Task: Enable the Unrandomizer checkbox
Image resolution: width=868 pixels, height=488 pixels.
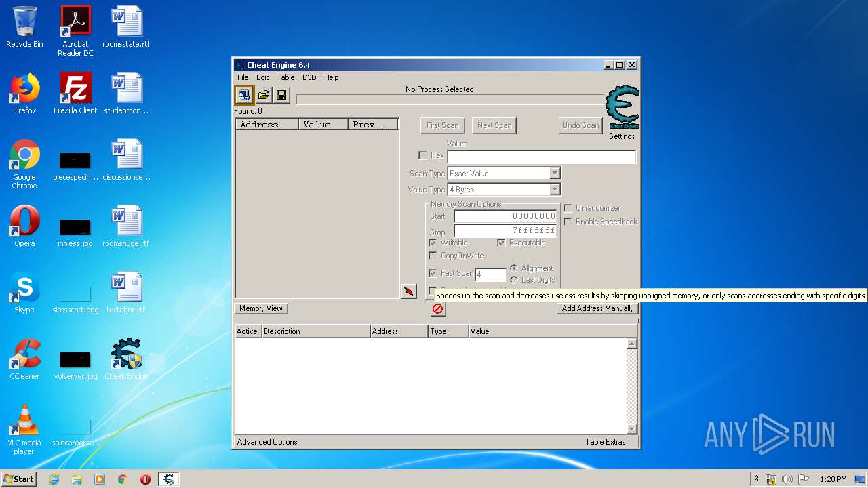Action: [568, 208]
